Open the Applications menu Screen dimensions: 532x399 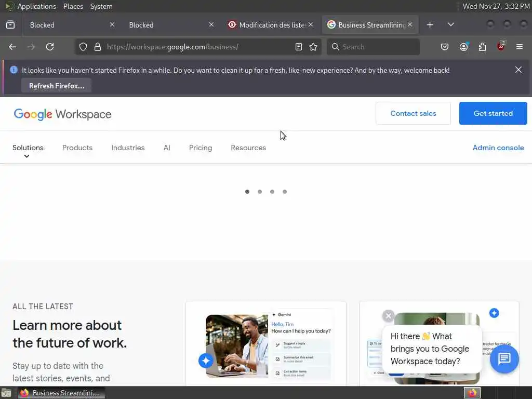[37, 6]
